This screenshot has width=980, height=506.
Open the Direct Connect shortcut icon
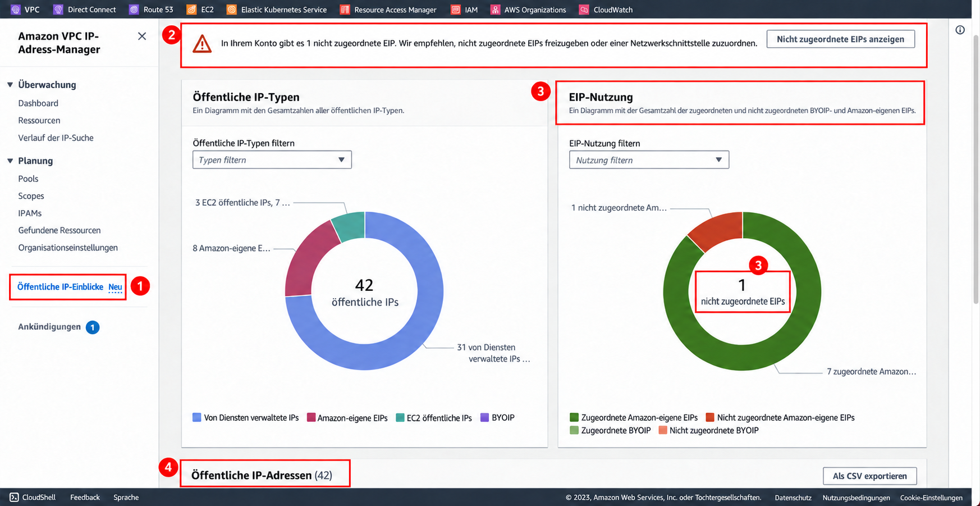click(x=58, y=10)
